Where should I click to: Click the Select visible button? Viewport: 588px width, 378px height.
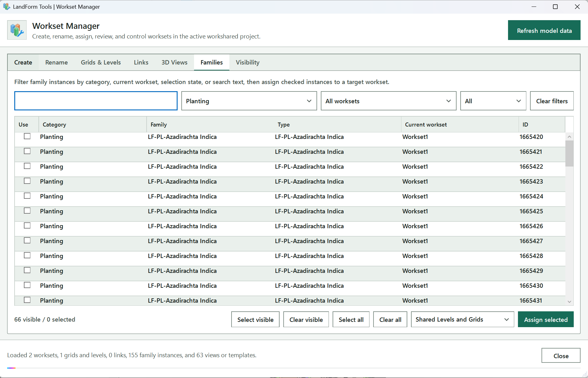click(x=255, y=319)
